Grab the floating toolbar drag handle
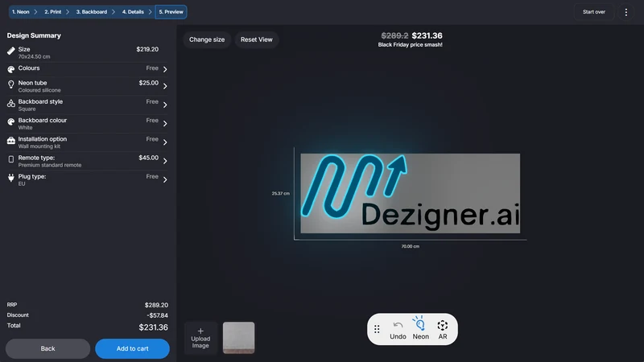The height and width of the screenshot is (362, 644). (x=377, y=329)
